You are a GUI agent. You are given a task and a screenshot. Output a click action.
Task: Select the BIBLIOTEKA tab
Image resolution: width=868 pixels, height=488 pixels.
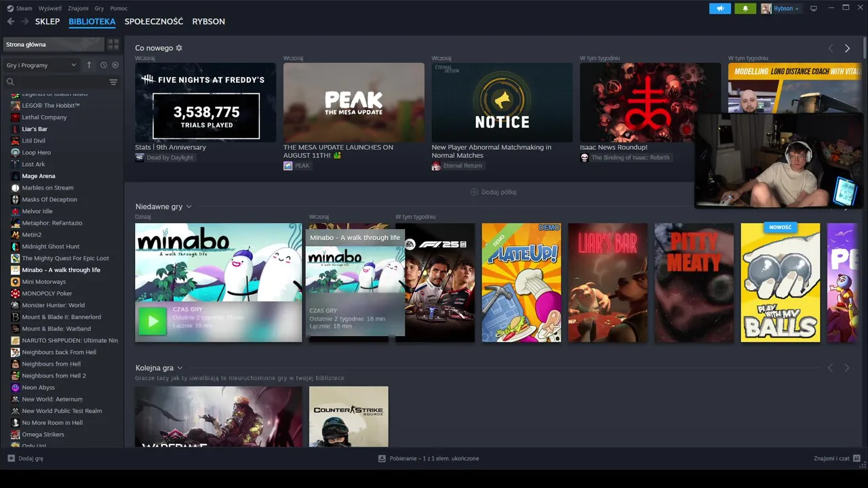pos(92,22)
